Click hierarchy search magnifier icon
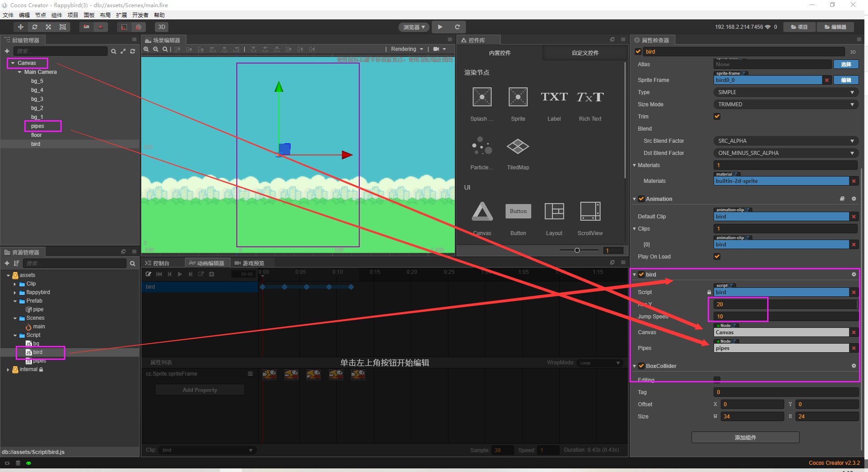The width and height of the screenshot is (868, 472). pyautogui.click(x=113, y=51)
